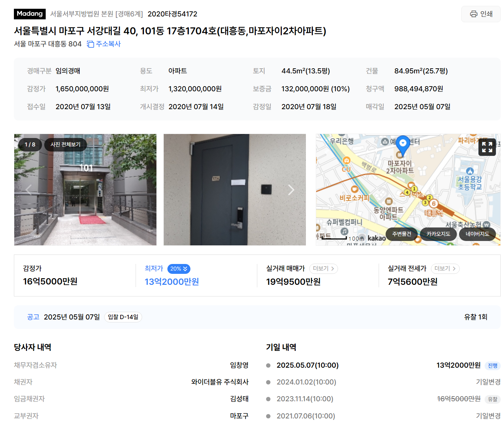Click 13억2000만원 in blue 최저가 box
Viewport: 504px width, 425px height.
[x=172, y=282]
